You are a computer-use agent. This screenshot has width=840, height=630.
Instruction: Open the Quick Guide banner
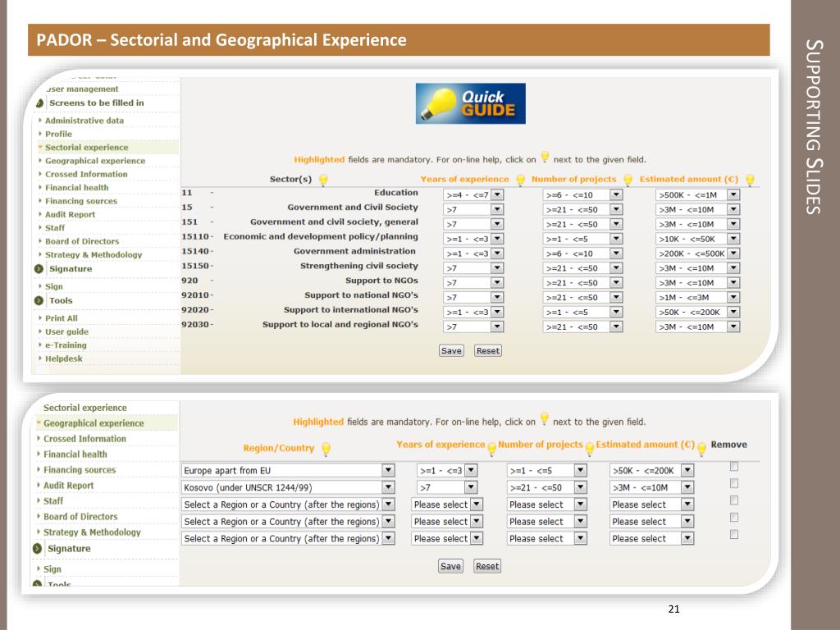coord(470,103)
